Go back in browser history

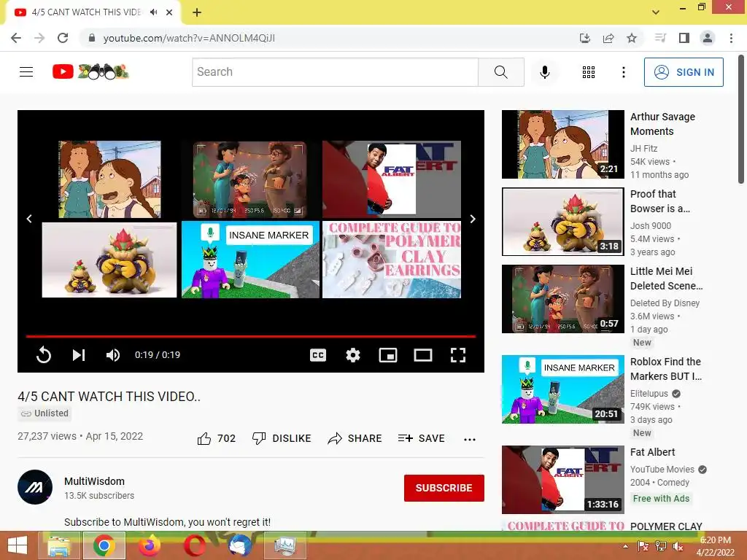point(16,38)
